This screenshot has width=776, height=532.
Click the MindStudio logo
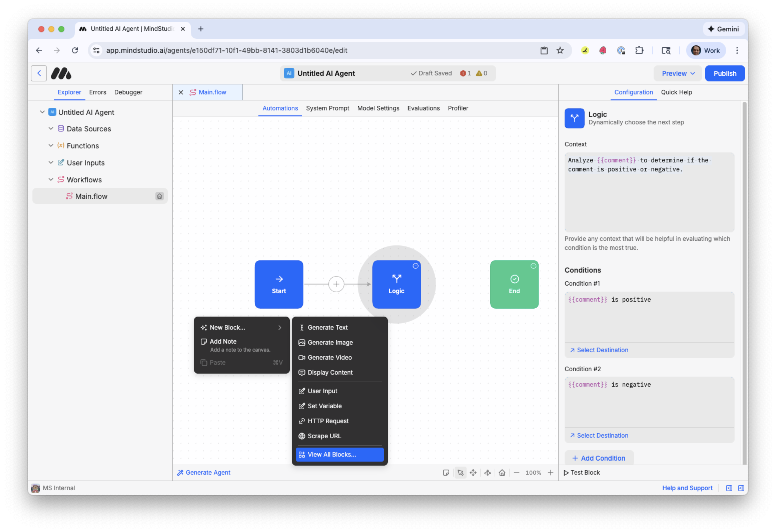pos(61,73)
